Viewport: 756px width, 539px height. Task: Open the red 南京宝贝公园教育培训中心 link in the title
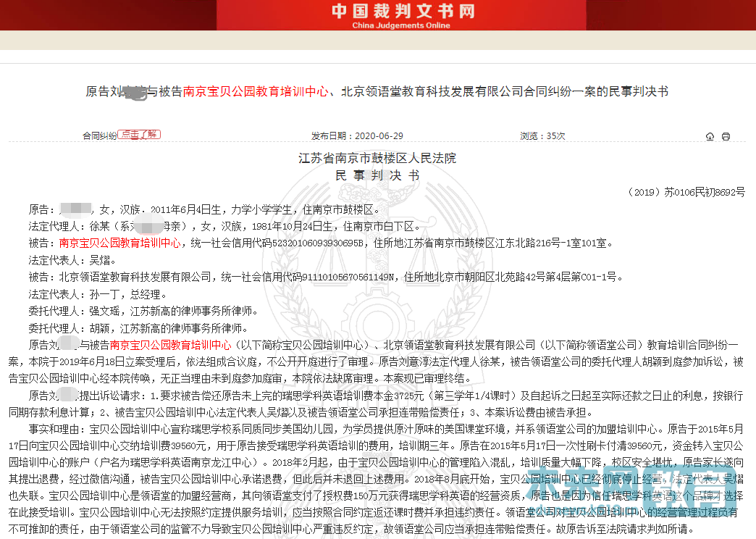point(256,91)
